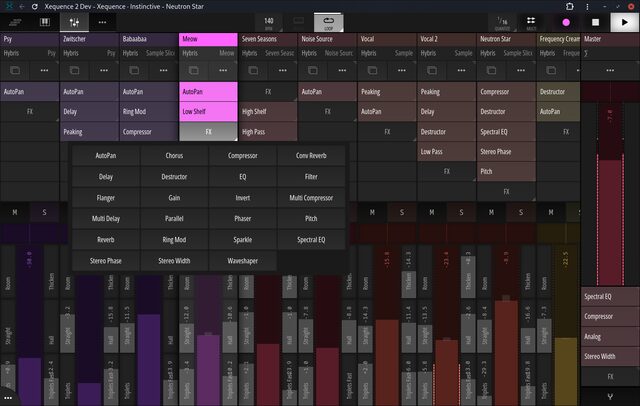Open the add FX slot on Seven Seasons track
Screen dimensions: 640x406
tap(268, 92)
